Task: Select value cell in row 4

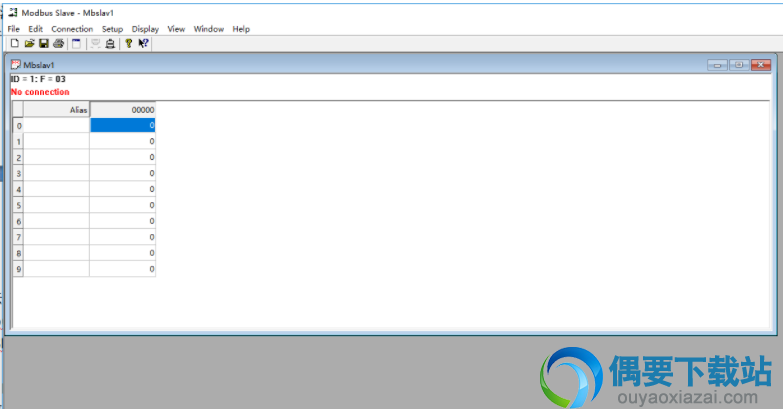Action: (123, 189)
